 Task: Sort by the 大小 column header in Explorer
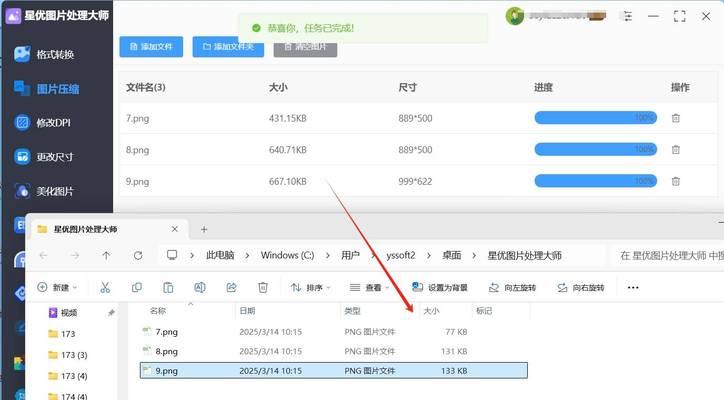tap(431, 311)
